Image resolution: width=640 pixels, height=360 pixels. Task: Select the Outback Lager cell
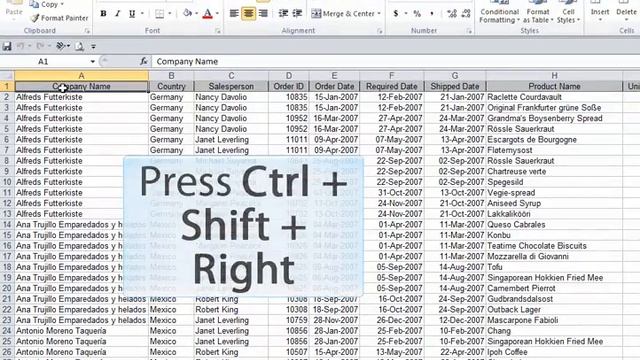click(554, 309)
